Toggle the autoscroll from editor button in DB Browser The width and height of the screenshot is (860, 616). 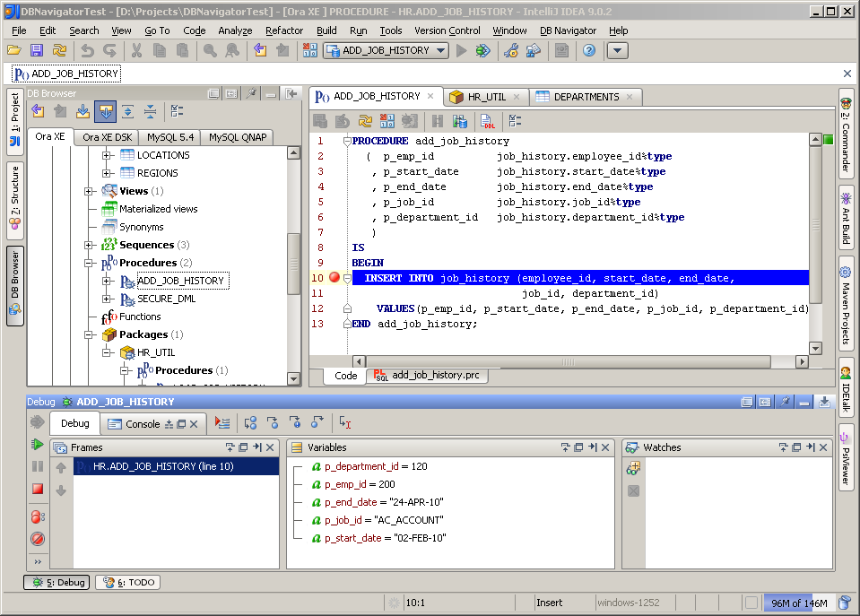[x=105, y=111]
